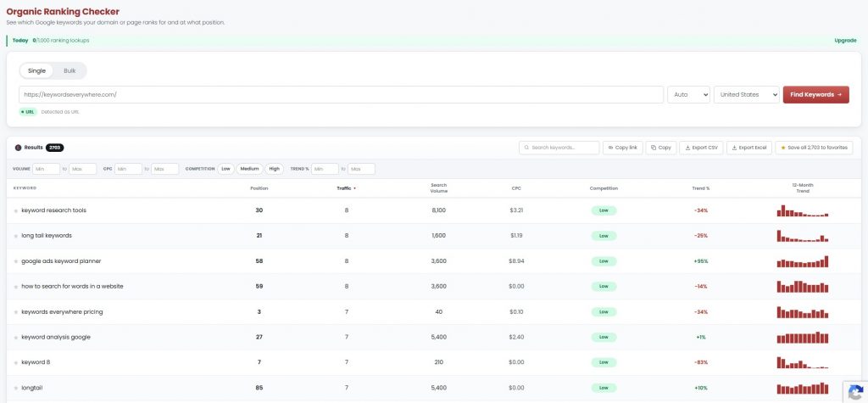The width and height of the screenshot is (868, 403).
Task: Star the "keyword 8" row
Action: (x=16, y=362)
